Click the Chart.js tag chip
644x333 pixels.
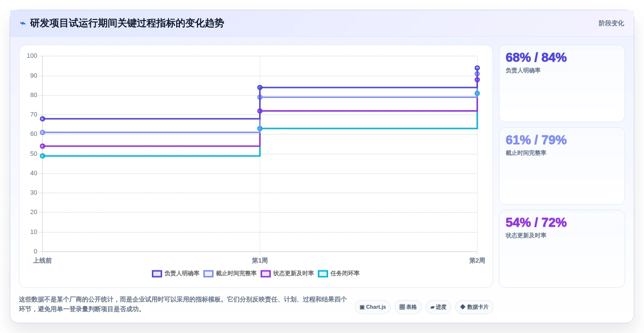pos(373,307)
